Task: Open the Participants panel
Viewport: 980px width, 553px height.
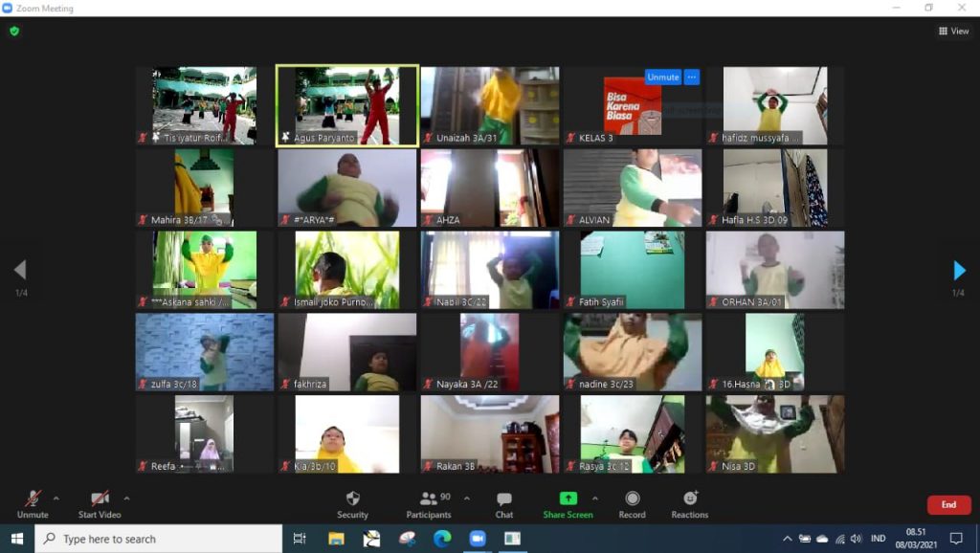Action: tap(429, 504)
